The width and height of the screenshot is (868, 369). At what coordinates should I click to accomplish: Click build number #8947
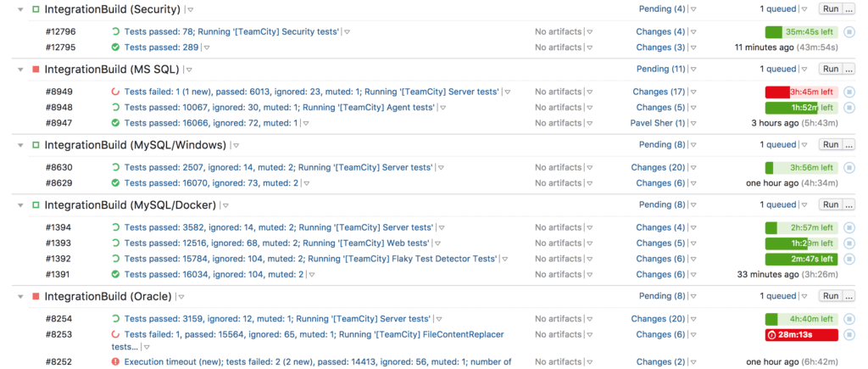coord(58,123)
